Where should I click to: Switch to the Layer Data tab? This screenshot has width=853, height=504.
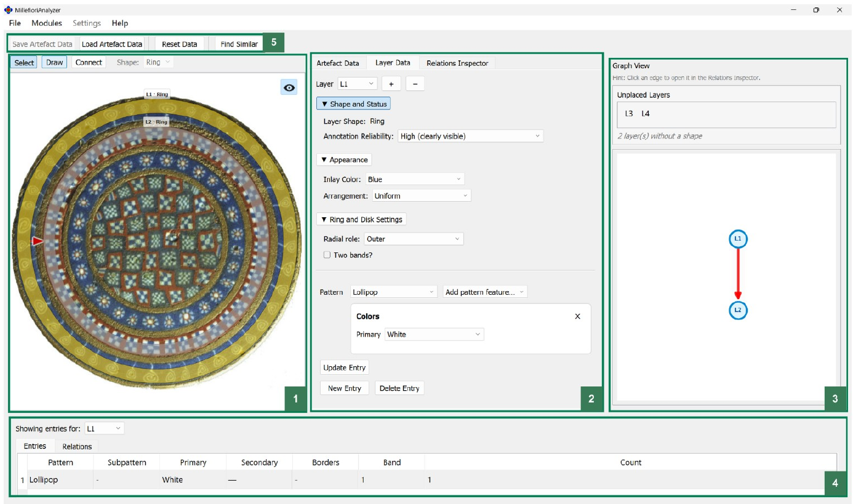tap(393, 63)
